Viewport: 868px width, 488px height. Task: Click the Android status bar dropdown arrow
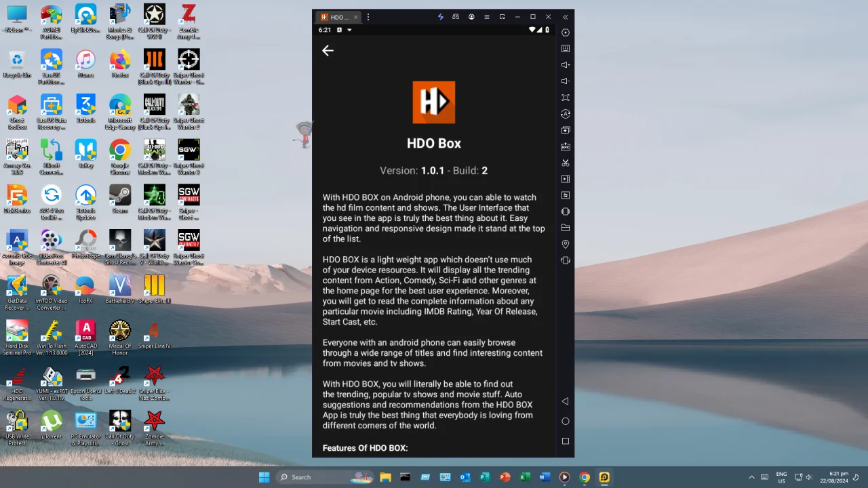click(349, 30)
